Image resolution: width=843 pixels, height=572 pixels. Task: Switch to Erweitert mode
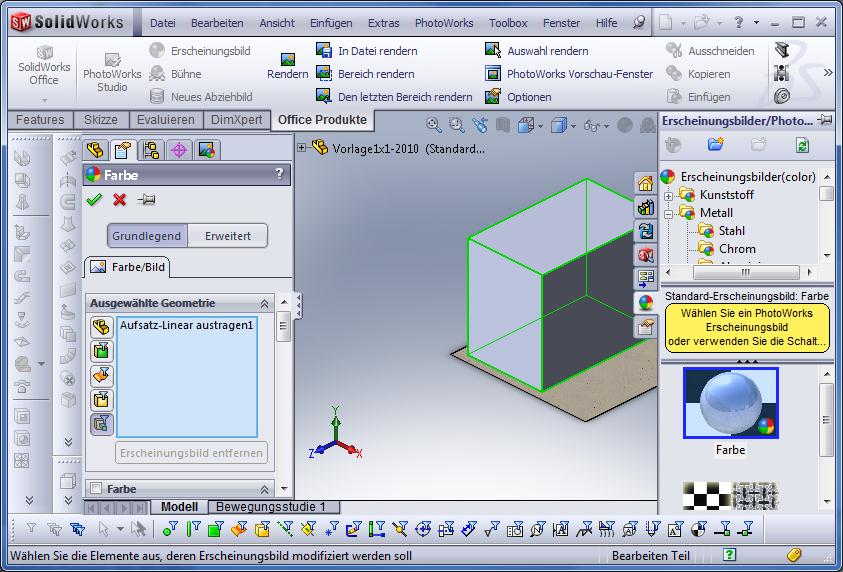click(x=228, y=236)
